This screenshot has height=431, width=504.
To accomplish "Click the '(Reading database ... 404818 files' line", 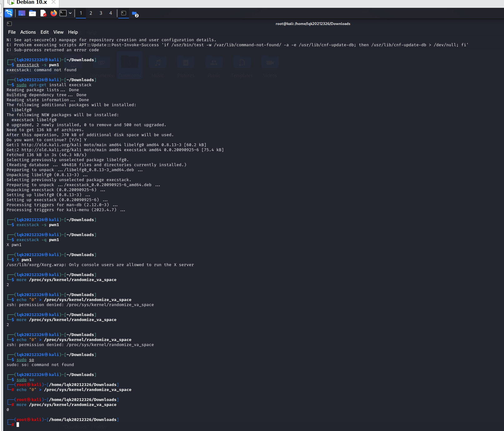I will pos(96,165).
